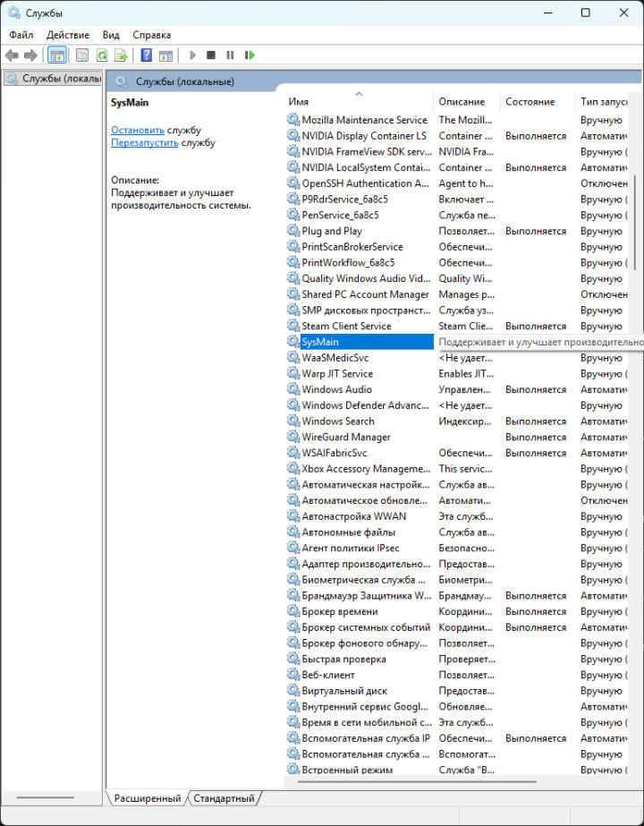Click the green Restart Service icon
644x826 pixels.
[x=250, y=55]
